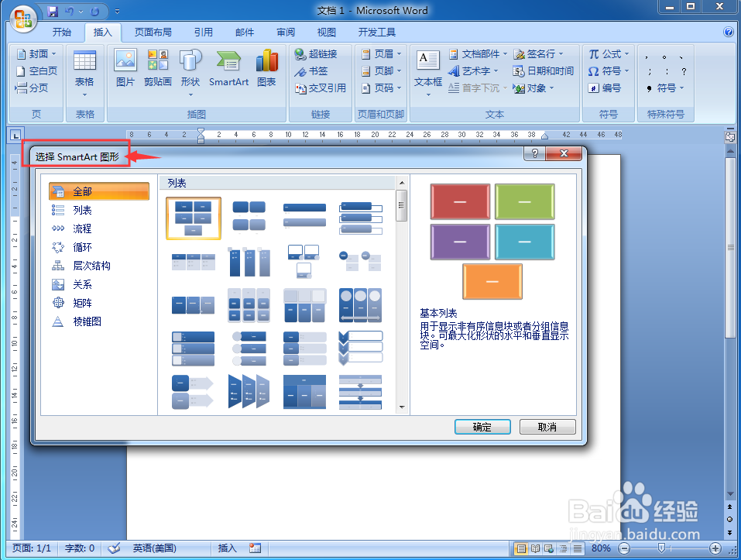Click 80% zoom level indicator
The height and width of the screenshot is (560, 741).
(601, 548)
